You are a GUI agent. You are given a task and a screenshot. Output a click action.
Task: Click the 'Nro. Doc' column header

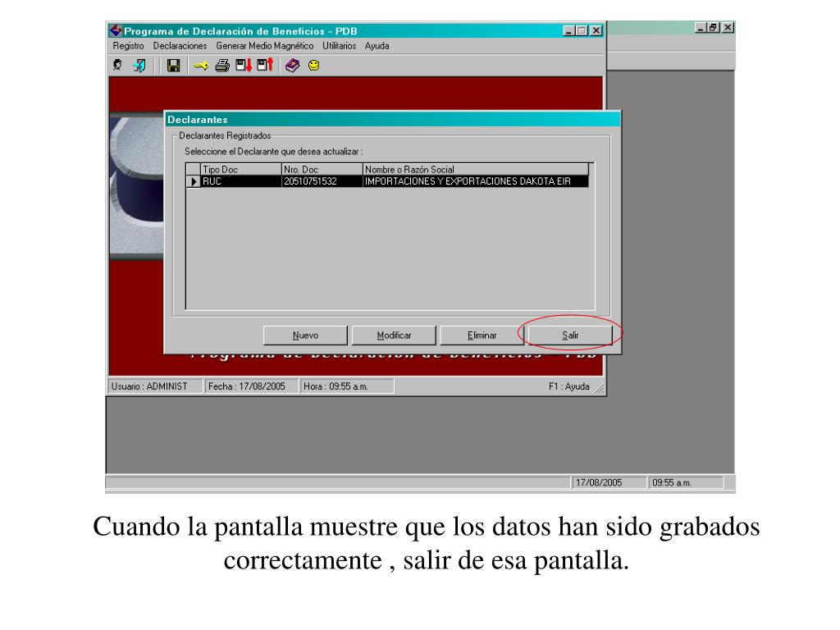[322, 169]
